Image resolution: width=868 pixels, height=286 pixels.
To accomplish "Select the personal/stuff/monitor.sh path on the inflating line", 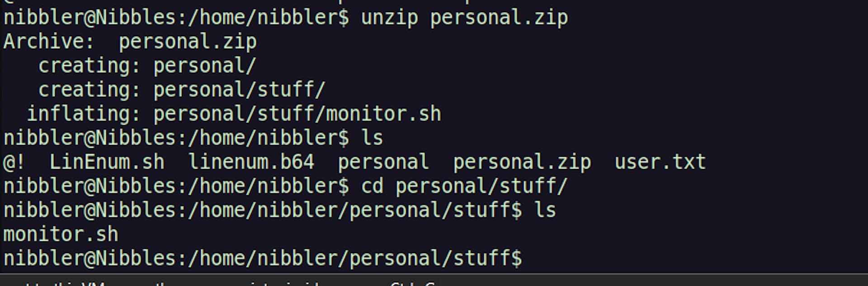I will pos(297,114).
